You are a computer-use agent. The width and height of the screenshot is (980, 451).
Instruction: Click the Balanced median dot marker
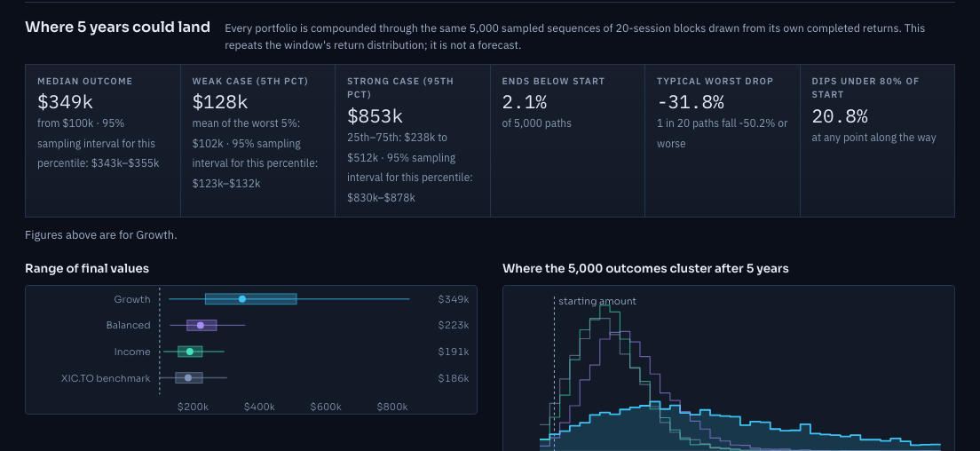point(200,326)
